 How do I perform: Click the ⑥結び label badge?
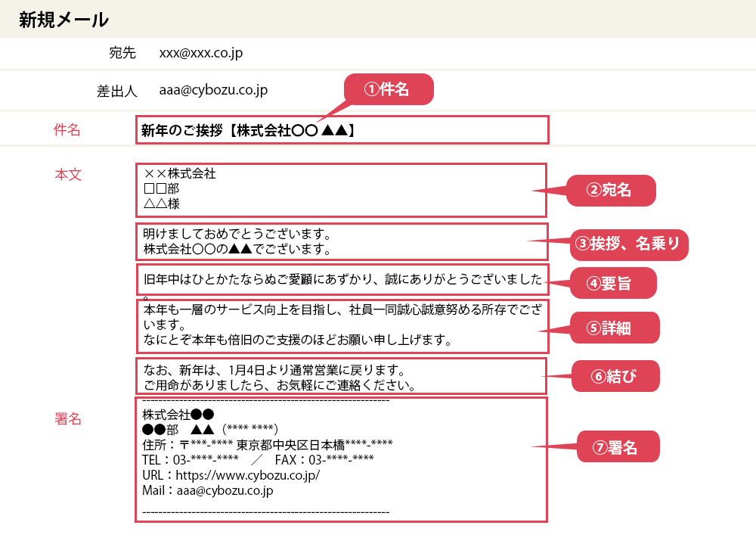pos(615,375)
